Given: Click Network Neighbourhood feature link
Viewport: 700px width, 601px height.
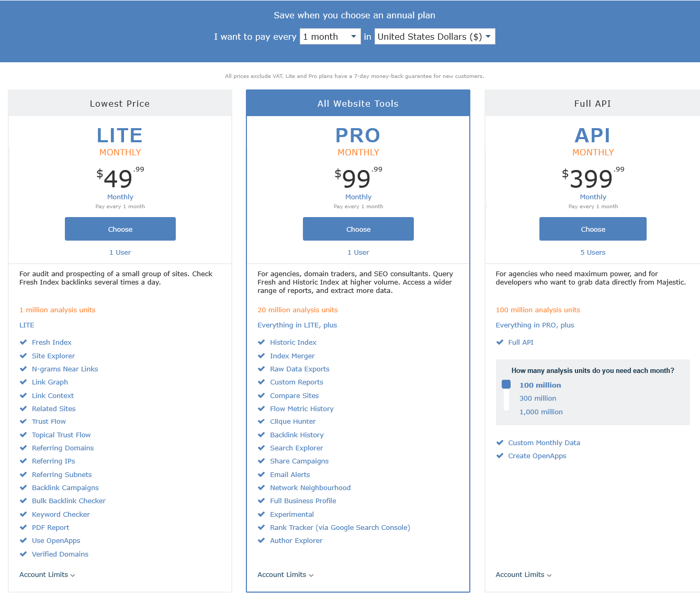Looking at the screenshot, I should pos(310,487).
